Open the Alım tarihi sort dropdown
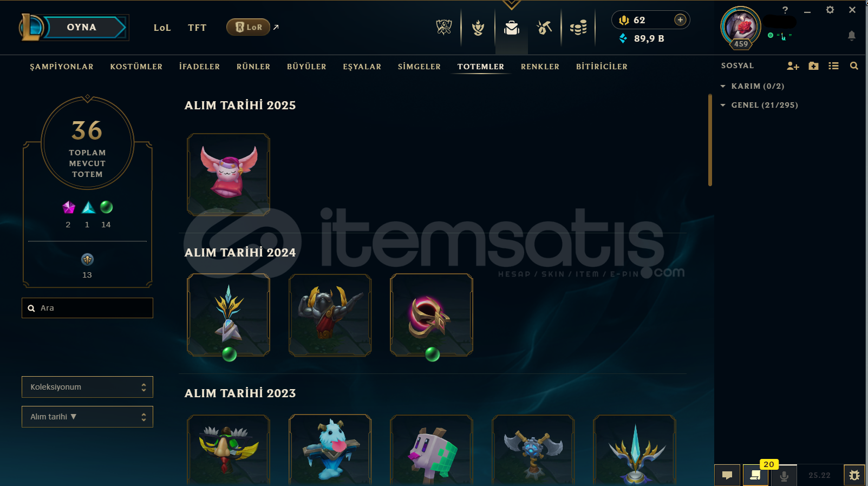Viewport: 868px width, 486px height. [x=87, y=417]
